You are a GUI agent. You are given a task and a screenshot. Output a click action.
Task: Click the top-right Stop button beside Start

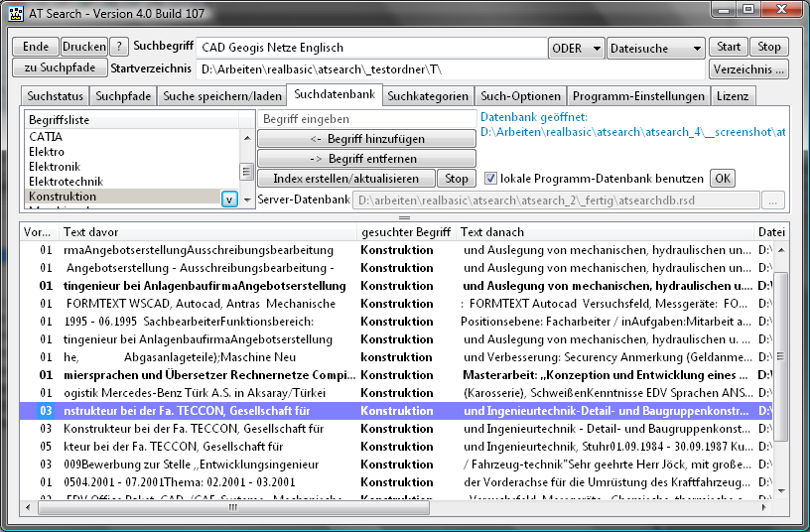tap(768, 47)
